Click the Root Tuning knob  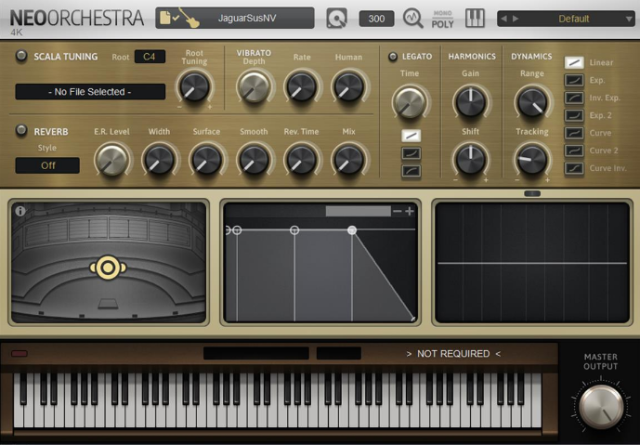tap(194, 87)
